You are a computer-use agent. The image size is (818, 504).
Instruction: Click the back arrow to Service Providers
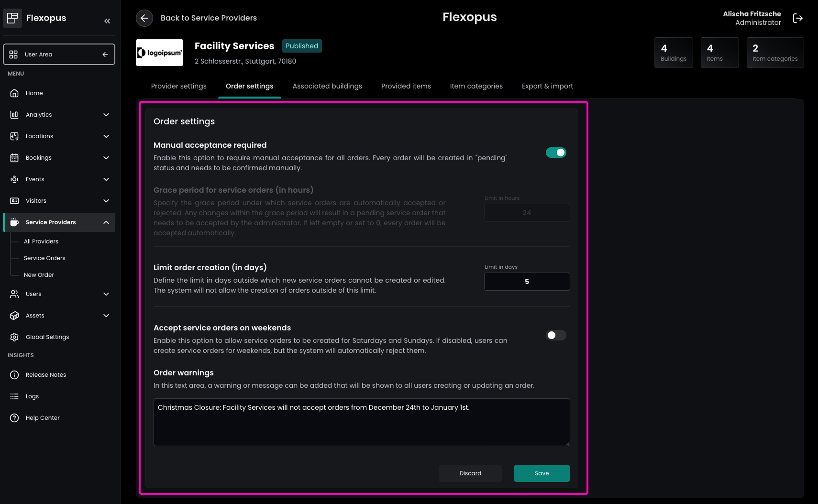point(144,18)
